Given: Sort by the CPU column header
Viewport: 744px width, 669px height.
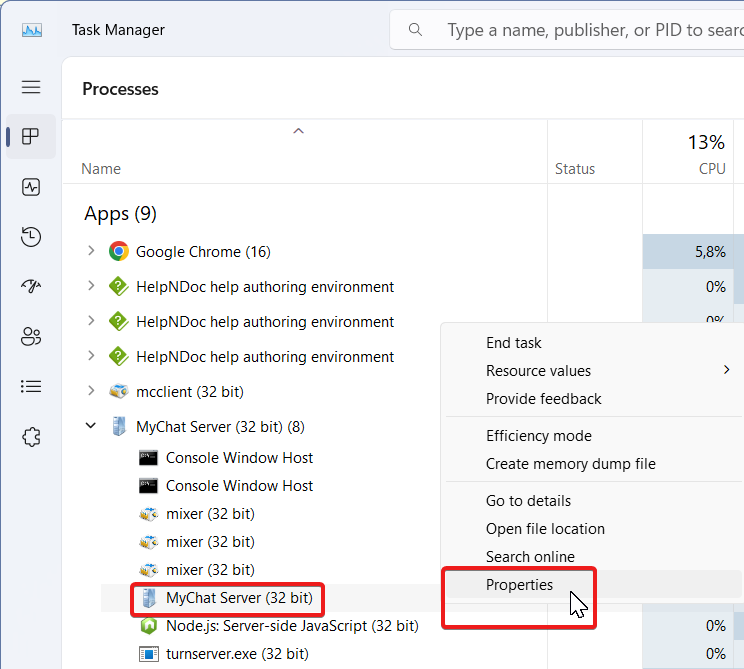Looking at the screenshot, I should click(712, 168).
